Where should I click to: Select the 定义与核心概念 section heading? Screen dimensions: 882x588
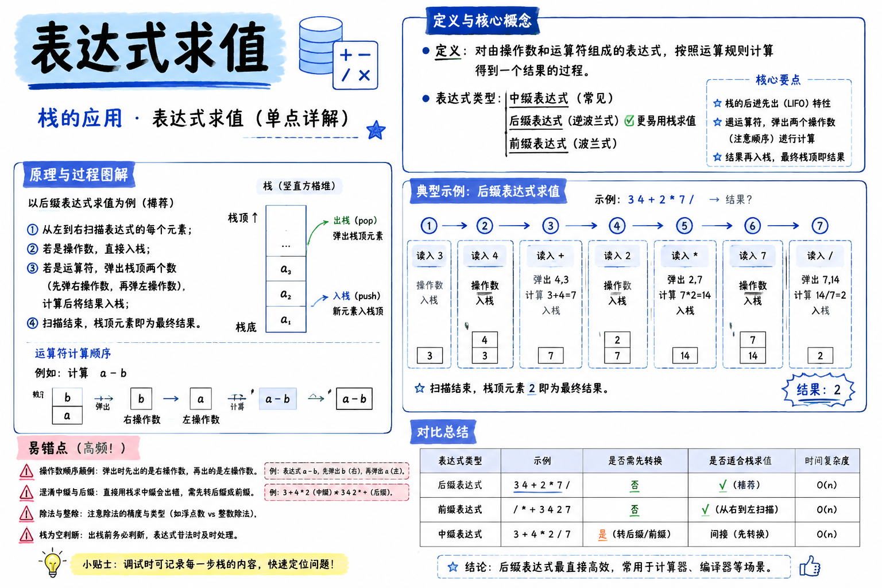click(x=482, y=21)
